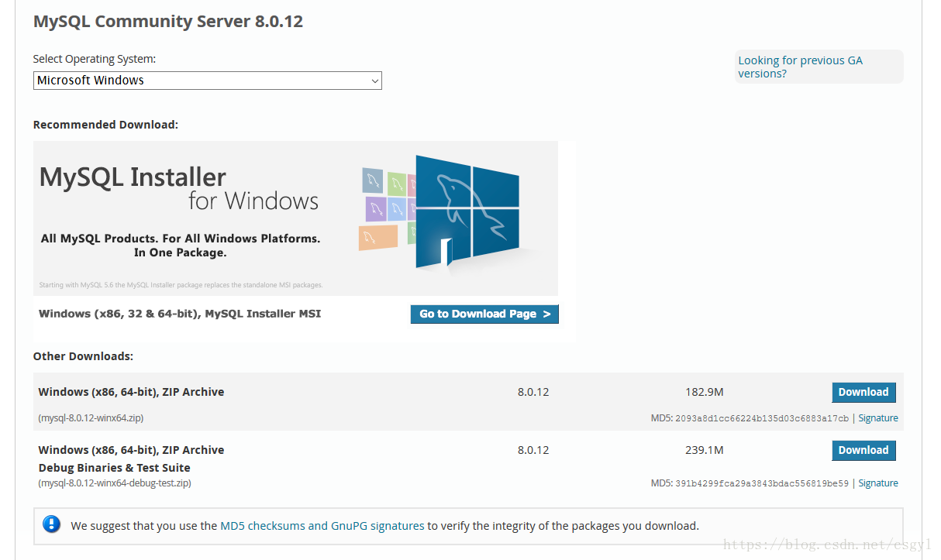Click the MySQL Installer for Windows banner
Image resolution: width=941 pixels, height=560 pixels.
[x=295, y=218]
